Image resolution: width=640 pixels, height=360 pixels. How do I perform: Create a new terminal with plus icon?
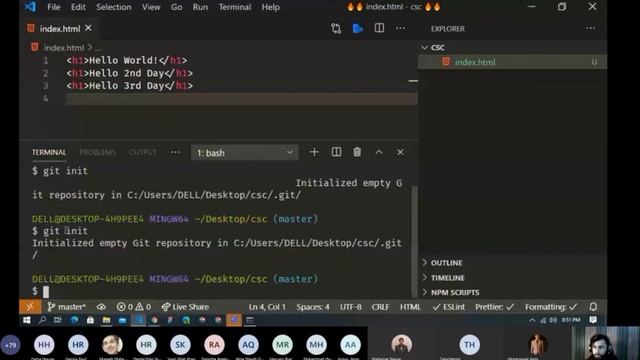coord(314,152)
